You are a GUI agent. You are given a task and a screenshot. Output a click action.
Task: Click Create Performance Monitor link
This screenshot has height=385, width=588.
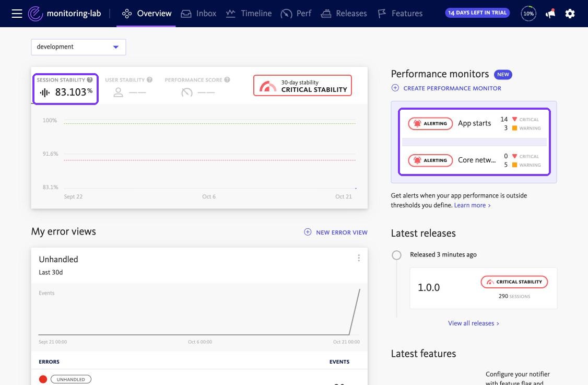tap(452, 88)
